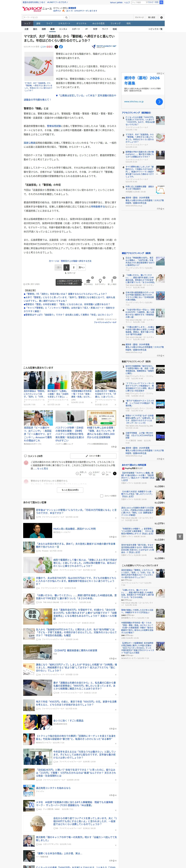Click the back-to-top arrow button

[180, 537]
